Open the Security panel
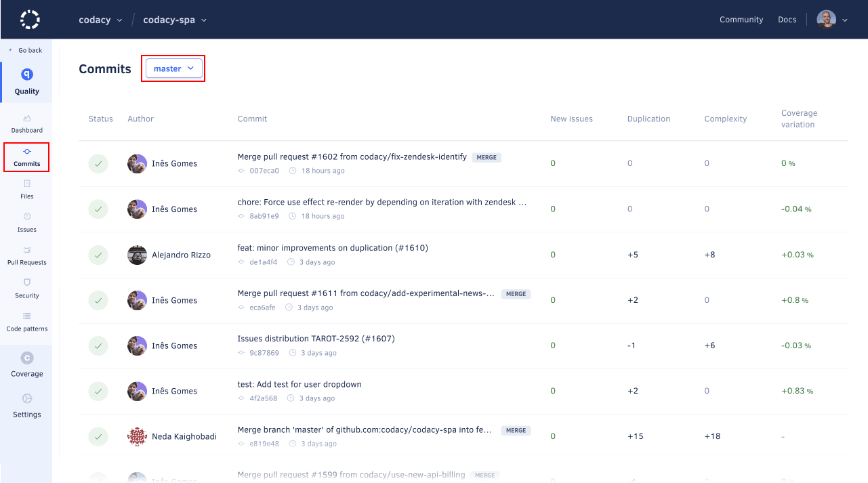 click(x=26, y=289)
